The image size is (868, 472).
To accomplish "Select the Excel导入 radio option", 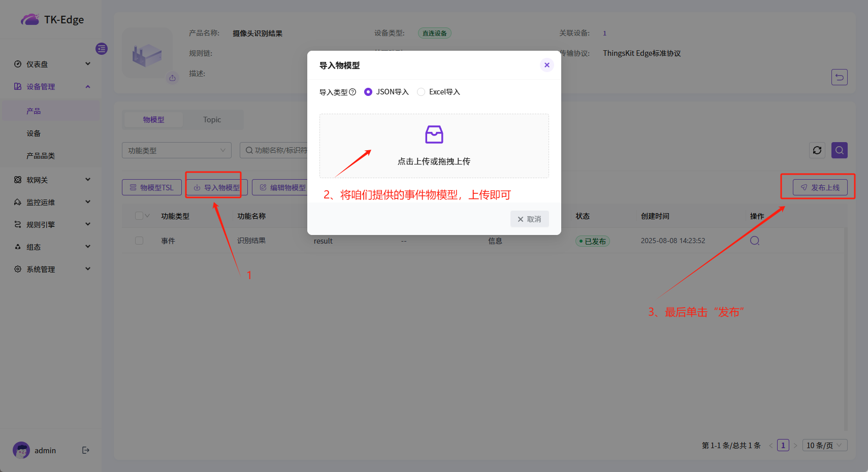I will coord(421,92).
